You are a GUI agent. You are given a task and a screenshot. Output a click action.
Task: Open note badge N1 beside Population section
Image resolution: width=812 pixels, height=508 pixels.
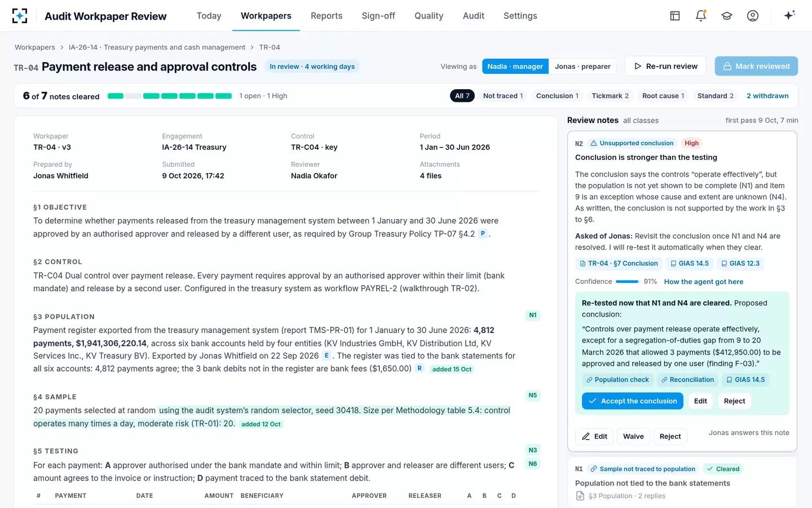pos(533,315)
